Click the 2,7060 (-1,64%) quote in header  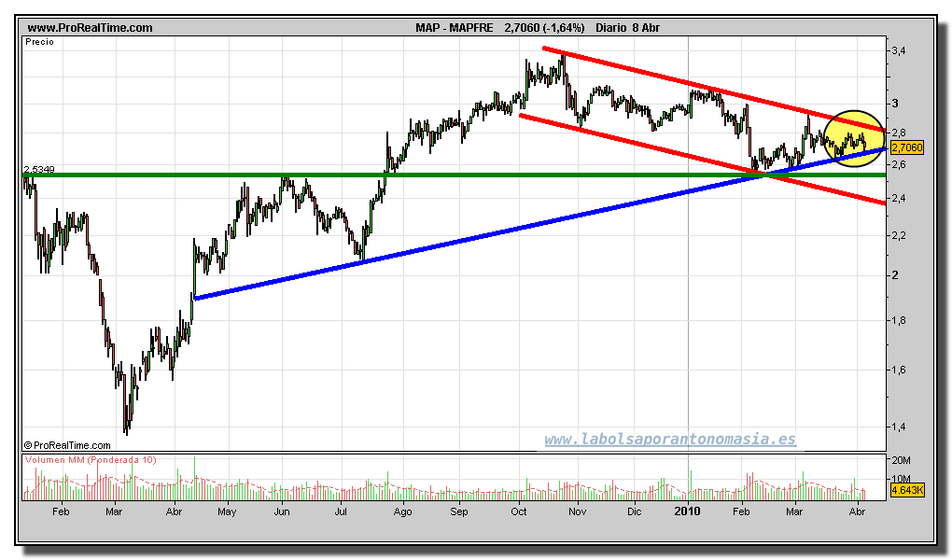click(544, 27)
